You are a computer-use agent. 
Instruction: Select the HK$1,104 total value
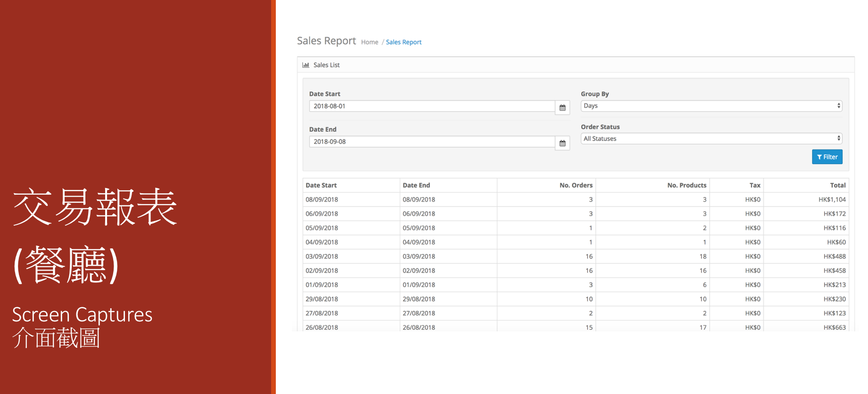[832, 199]
